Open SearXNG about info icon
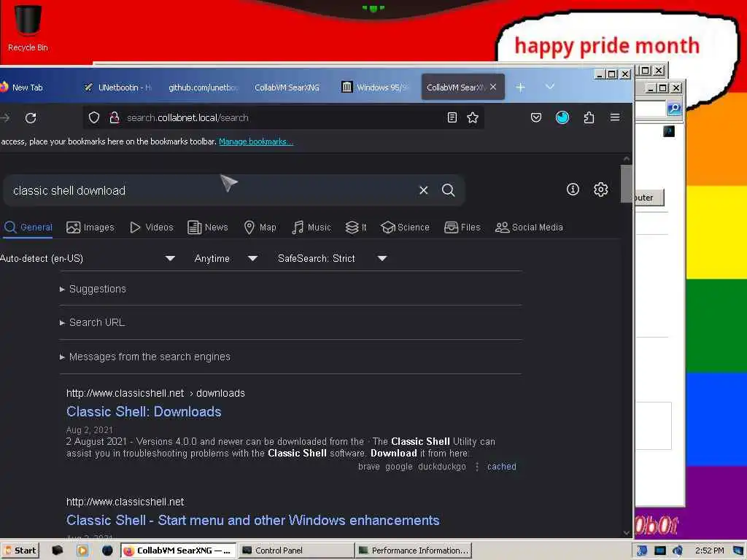This screenshot has width=747, height=560. click(573, 190)
